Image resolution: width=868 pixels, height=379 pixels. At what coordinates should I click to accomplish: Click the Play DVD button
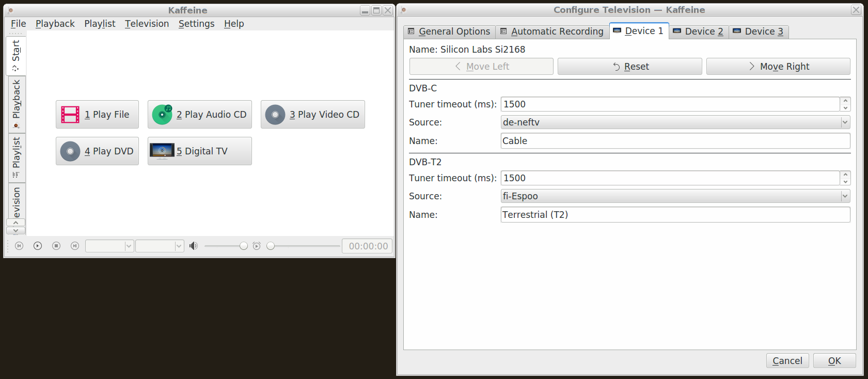[x=97, y=151]
